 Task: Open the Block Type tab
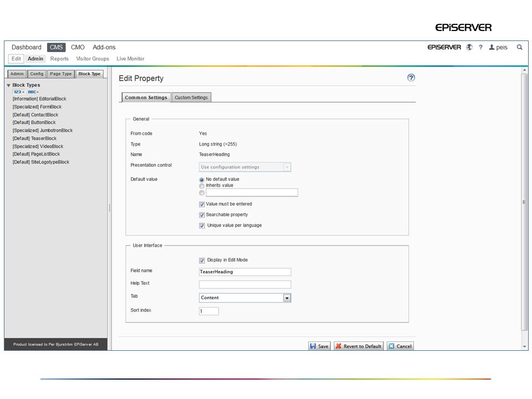click(x=89, y=74)
